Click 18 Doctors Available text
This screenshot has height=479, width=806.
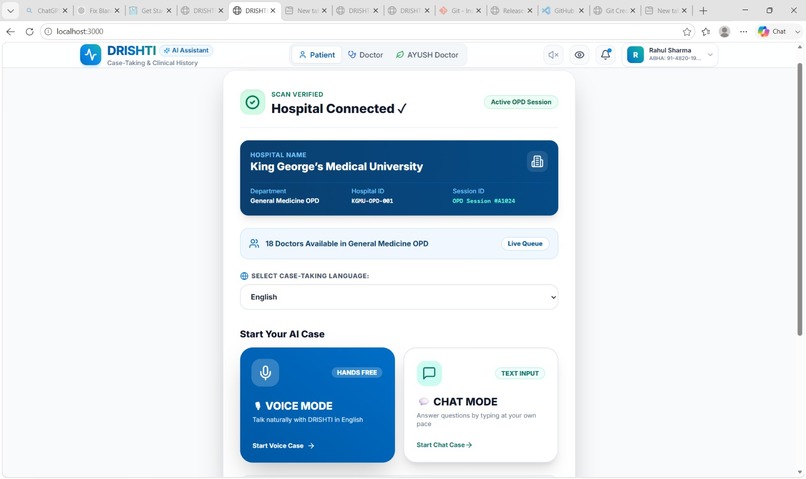[x=347, y=244]
